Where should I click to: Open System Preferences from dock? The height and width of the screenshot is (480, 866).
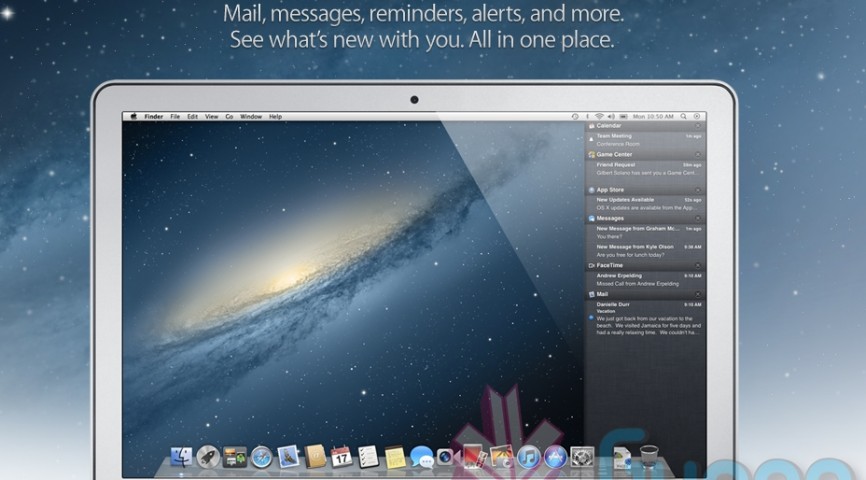[582, 458]
